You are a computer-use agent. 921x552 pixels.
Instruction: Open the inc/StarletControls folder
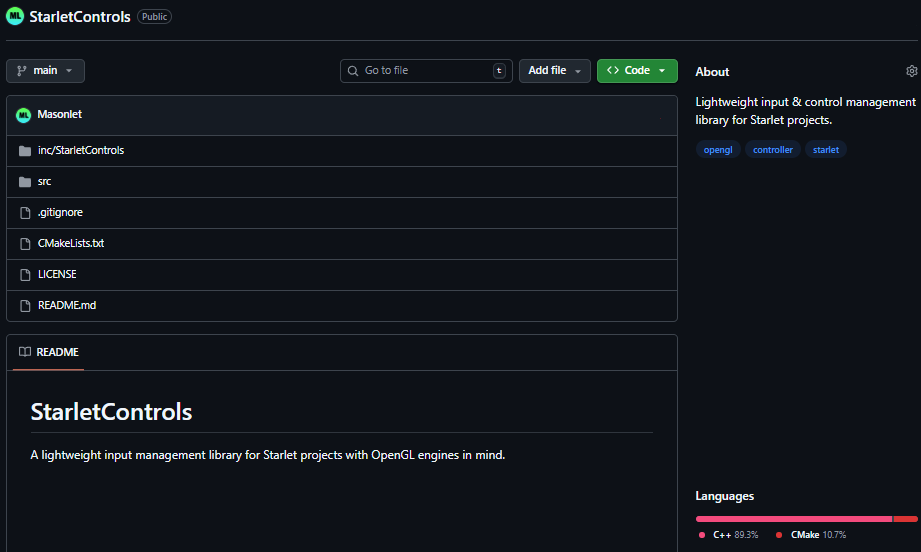(81, 150)
